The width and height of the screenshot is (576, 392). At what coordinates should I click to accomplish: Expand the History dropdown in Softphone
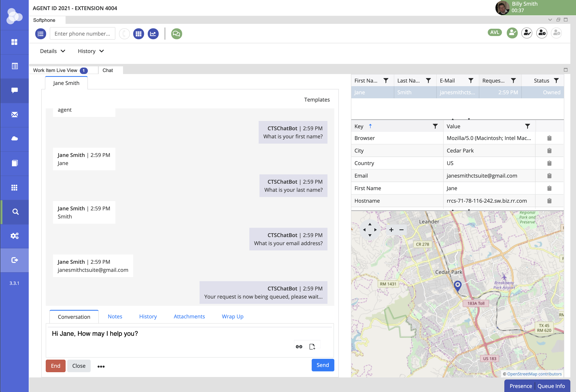91,51
